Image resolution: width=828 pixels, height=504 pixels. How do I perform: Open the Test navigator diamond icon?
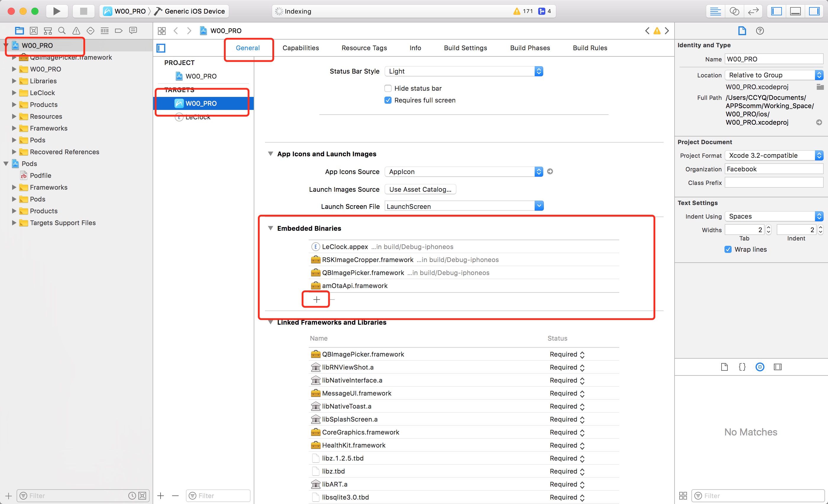90,30
